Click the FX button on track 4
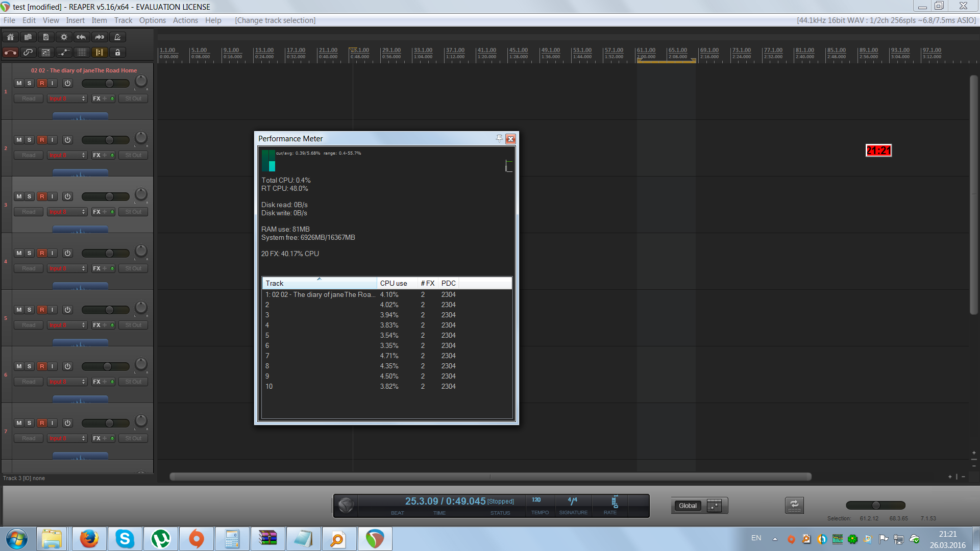Screen dimensions: 980x551 pyautogui.click(x=96, y=268)
